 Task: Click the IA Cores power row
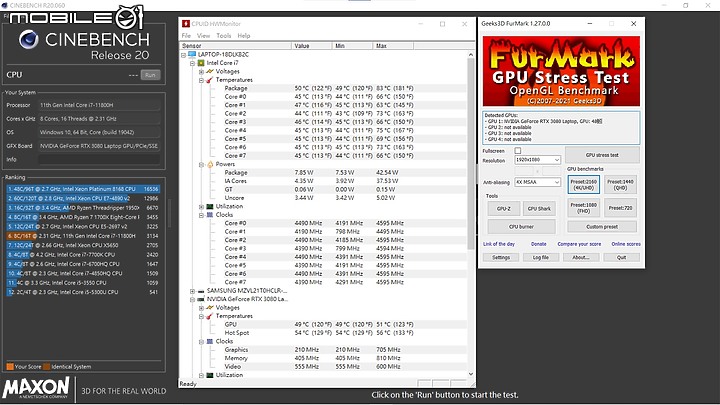[324, 181]
